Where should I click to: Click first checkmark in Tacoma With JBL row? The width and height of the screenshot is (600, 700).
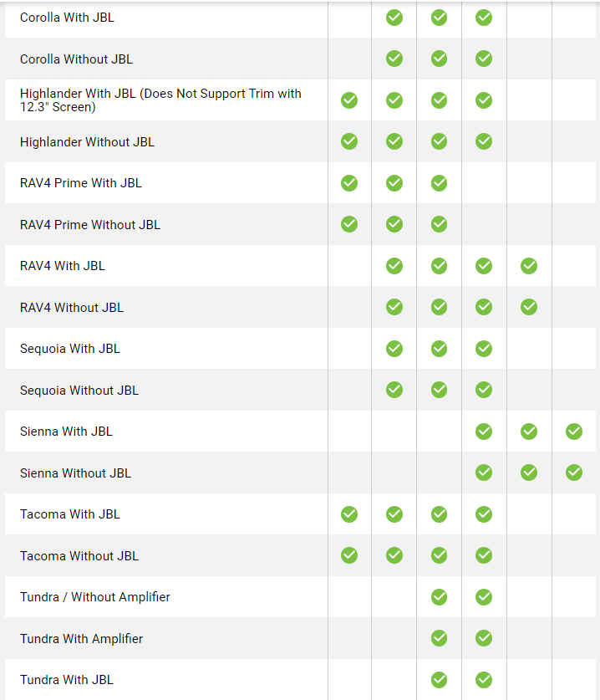pyautogui.click(x=349, y=514)
